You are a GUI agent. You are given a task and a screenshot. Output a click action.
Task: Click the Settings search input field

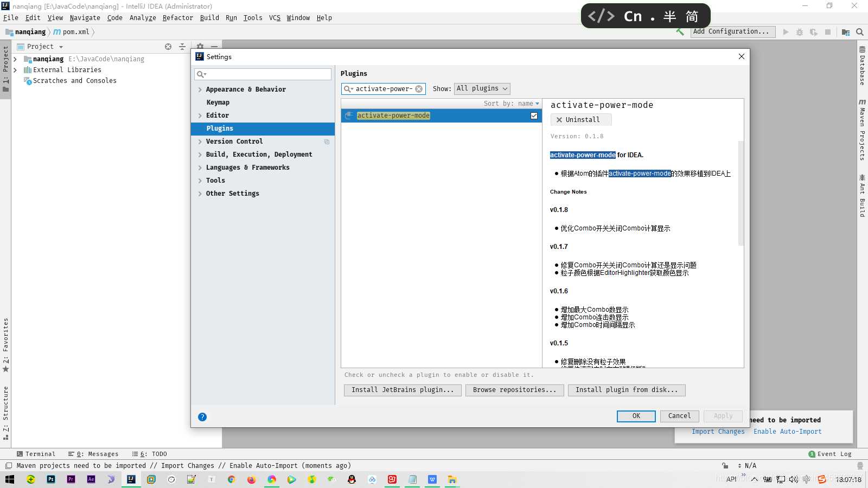[x=263, y=74]
